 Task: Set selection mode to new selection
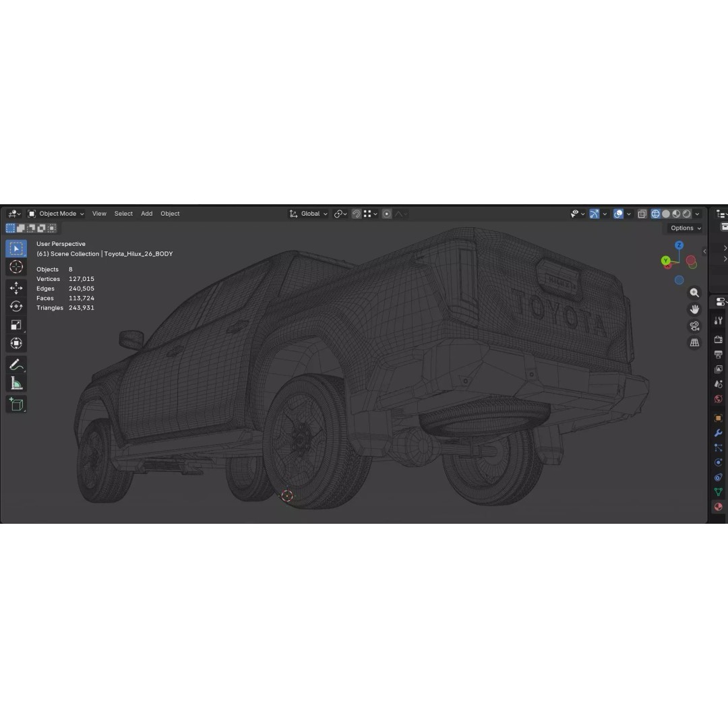tap(11, 228)
